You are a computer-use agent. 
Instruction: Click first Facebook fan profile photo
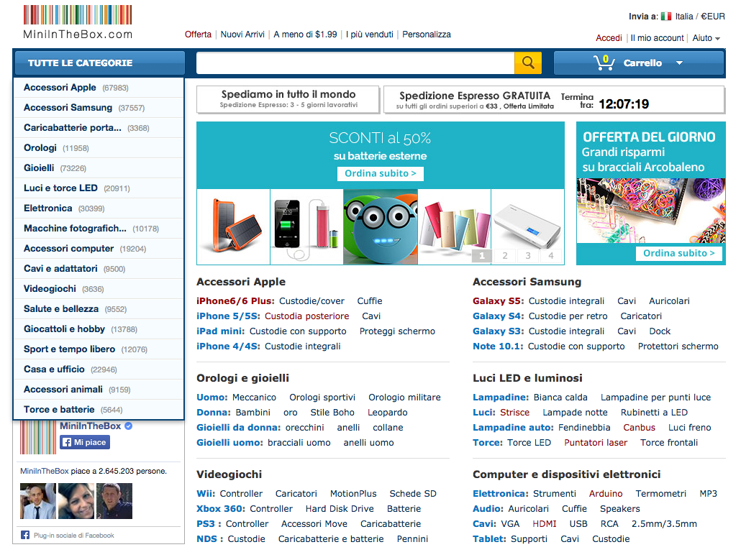[38, 501]
